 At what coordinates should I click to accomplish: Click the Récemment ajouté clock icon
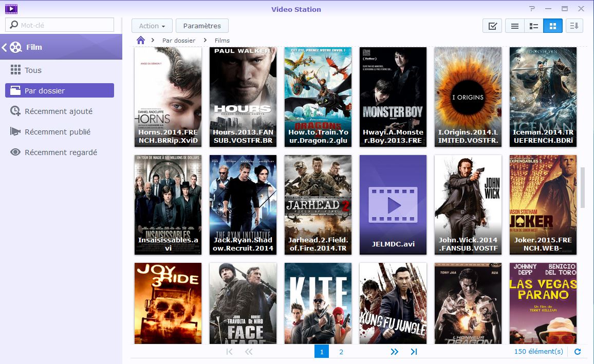pyautogui.click(x=15, y=111)
